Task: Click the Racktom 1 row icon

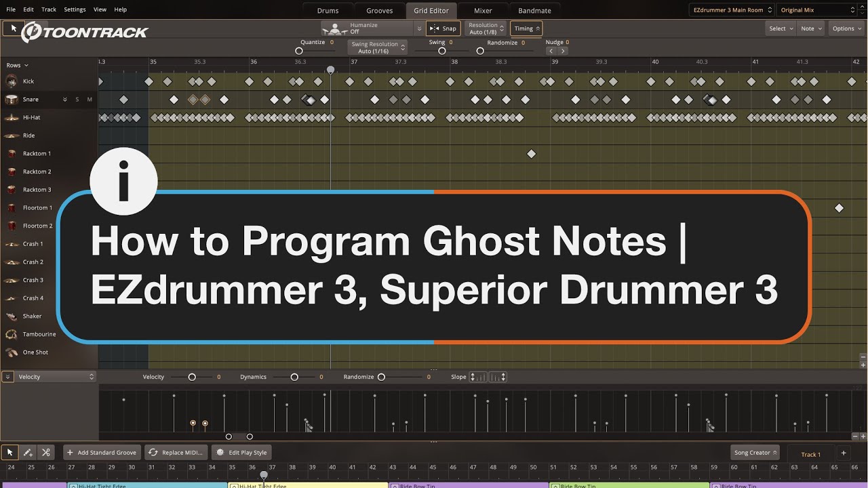Action: [x=12, y=154]
